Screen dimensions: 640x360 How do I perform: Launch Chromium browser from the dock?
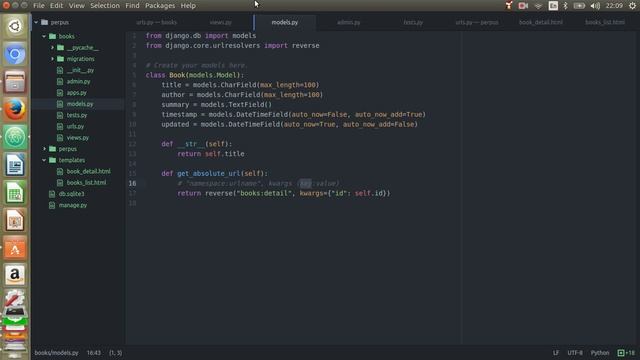15,54
